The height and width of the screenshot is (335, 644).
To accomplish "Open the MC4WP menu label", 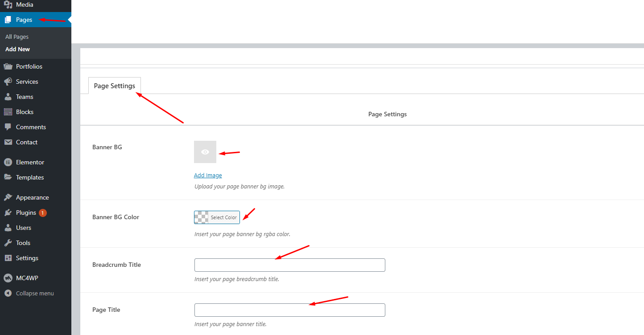I will 27,278.
